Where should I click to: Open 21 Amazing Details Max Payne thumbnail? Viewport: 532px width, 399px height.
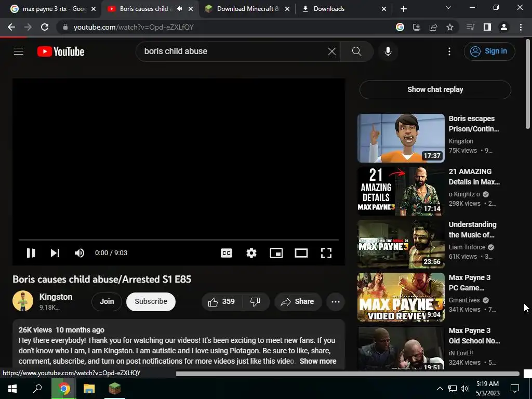[401, 191]
